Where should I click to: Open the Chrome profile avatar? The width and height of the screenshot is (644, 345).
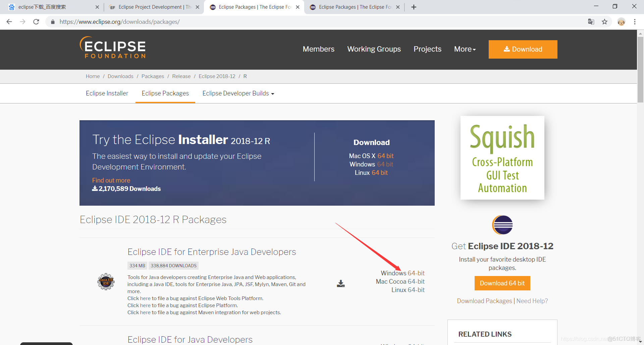(621, 22)
